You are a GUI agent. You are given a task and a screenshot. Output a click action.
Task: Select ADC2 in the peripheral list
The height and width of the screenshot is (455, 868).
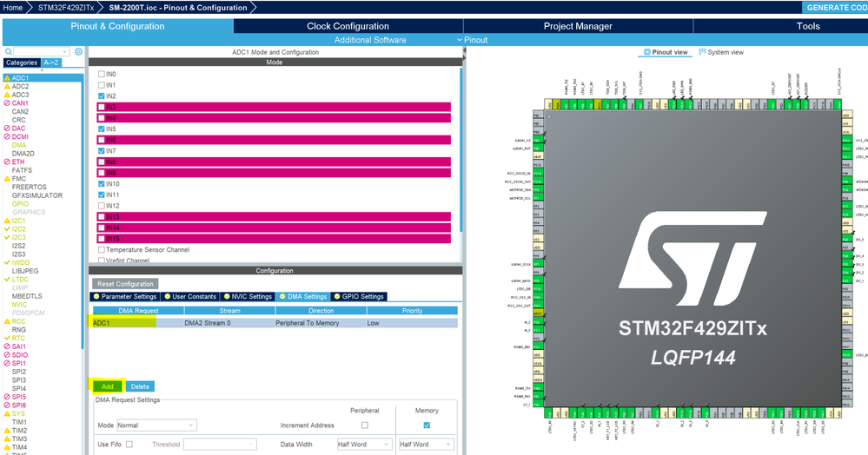tap(21, 86)
